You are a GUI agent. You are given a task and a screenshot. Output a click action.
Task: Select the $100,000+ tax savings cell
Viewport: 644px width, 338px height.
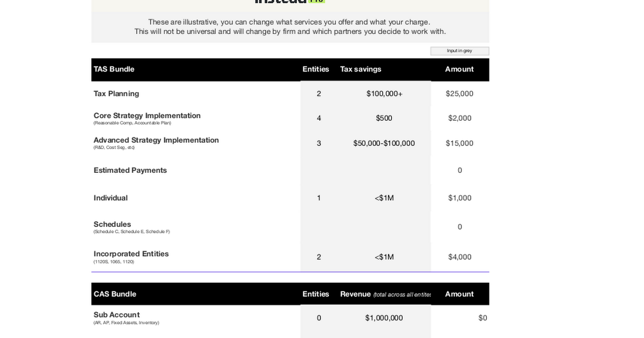pyautogui.click(x=384, y=93)
